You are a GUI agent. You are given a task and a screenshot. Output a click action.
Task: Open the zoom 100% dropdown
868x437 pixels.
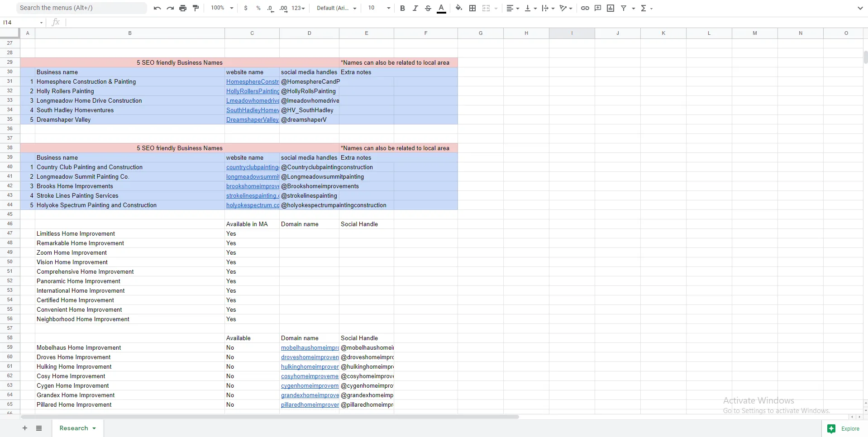pyautogui.click(x=222, y=8)
